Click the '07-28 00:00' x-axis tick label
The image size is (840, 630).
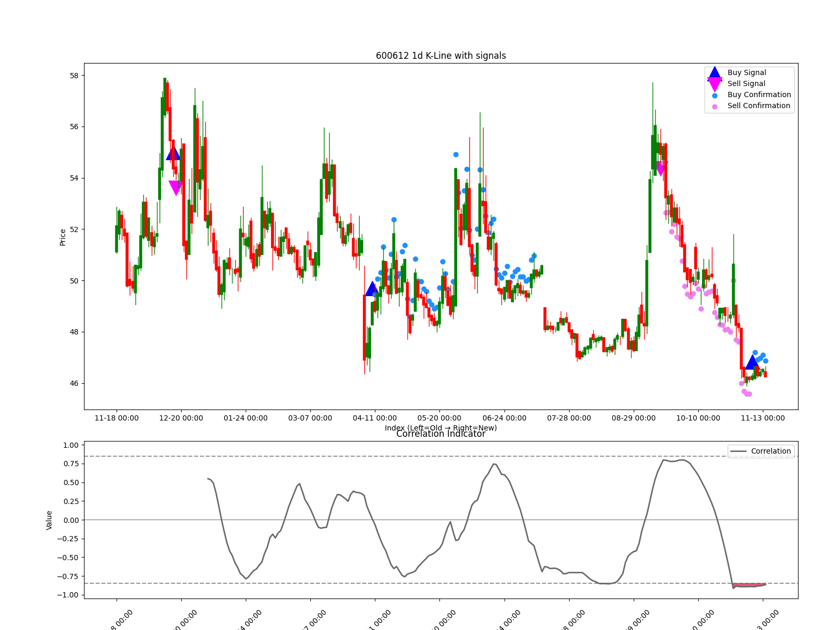point(569,418)
